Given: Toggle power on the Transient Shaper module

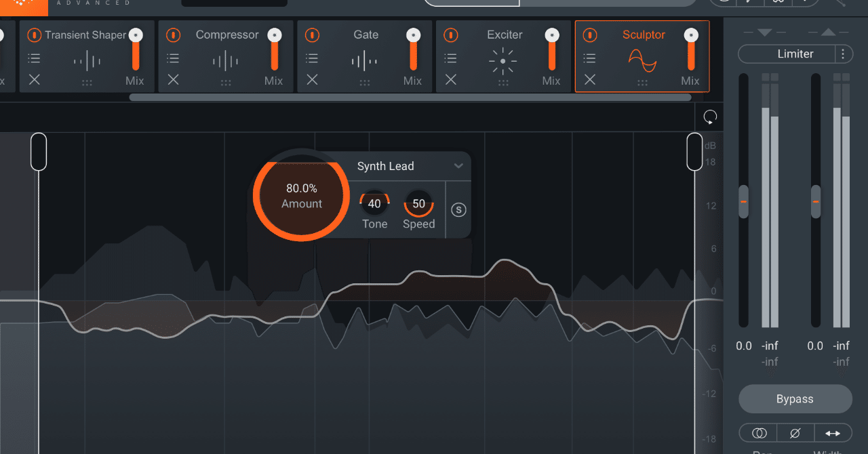Looking at the screenshot, I should (x=35, y=35).
